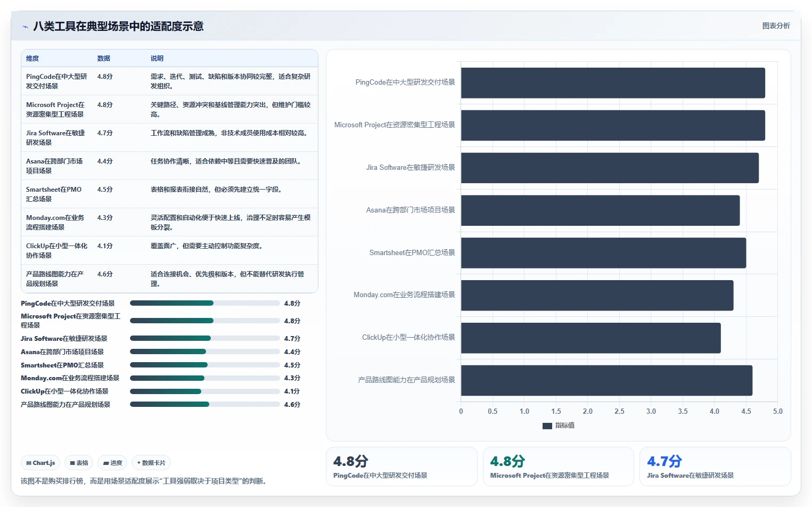Click the Monday.com progress bar in the list
The height and width of the screenshot is (507, 812).
click(205, 378)
